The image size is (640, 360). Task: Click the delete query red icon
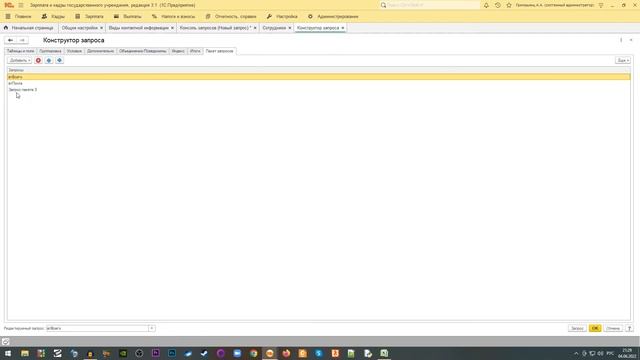(x=38, y=60)
